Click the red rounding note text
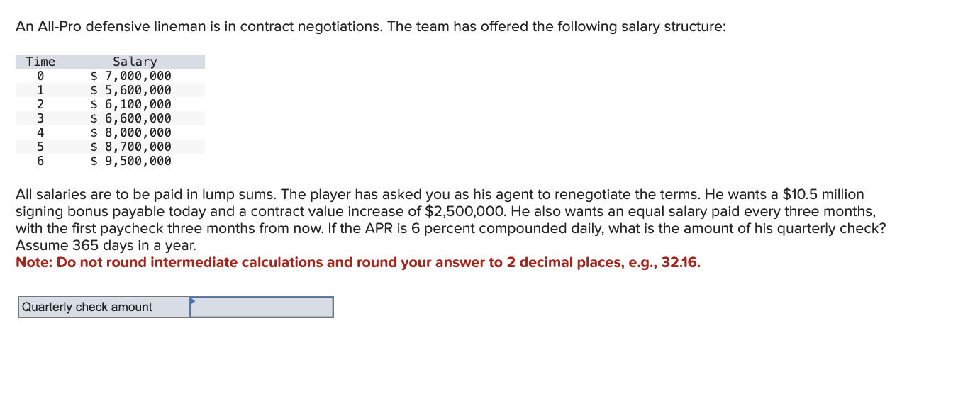Viewport: 980px width, 418px height. (x=357, y=262)
